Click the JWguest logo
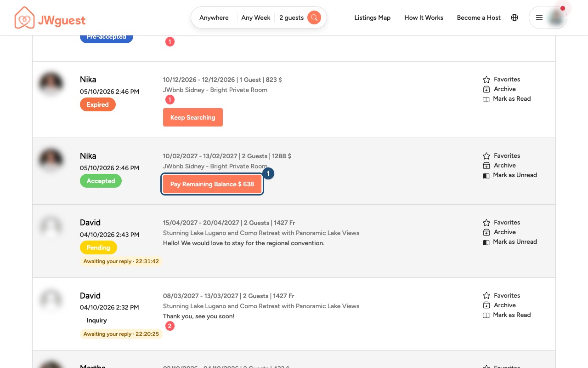This screenshot has height=368, width=588. point(50,18)
